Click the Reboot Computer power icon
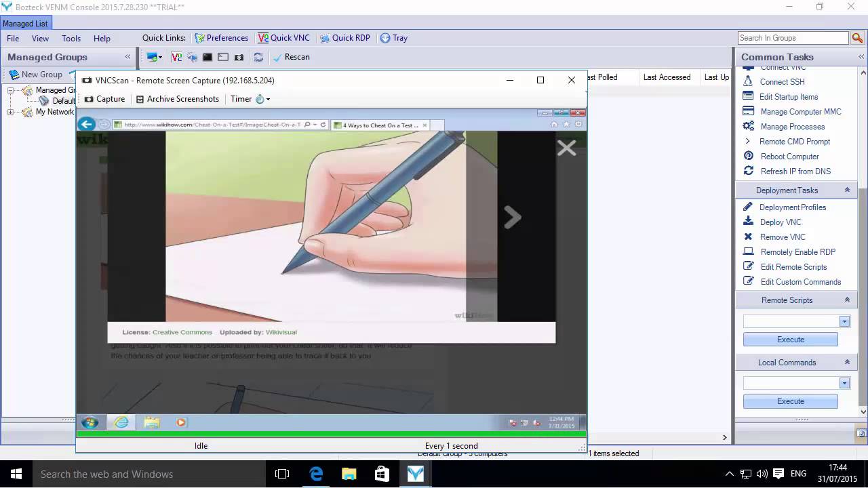Image resolution: width=868 pixels, height=488 pixels. (x=748, y=156)
